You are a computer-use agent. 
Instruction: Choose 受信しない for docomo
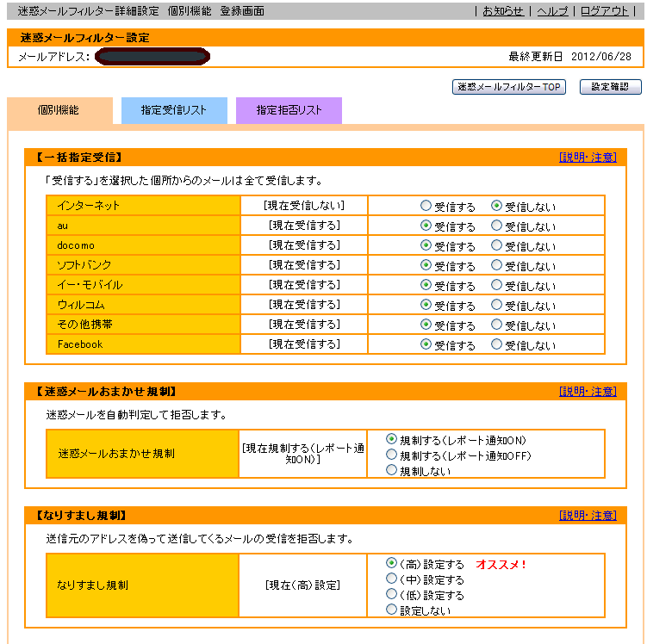(496, 246)
